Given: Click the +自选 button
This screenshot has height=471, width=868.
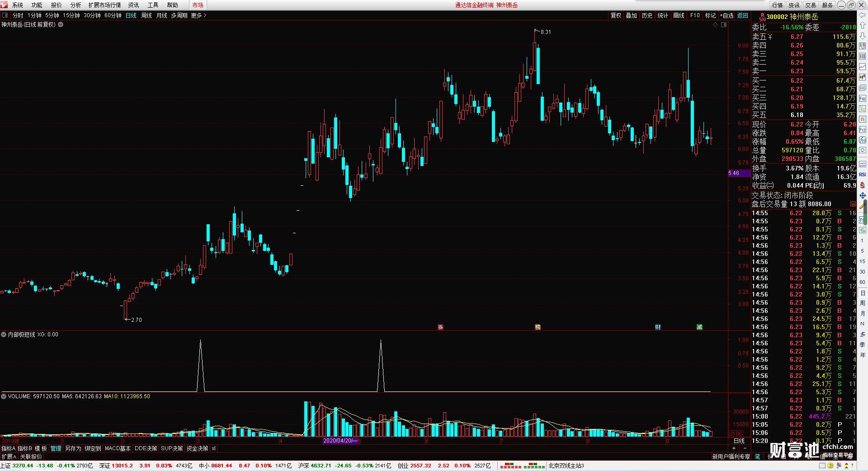Looking at the screenshot, I should 726,15.
